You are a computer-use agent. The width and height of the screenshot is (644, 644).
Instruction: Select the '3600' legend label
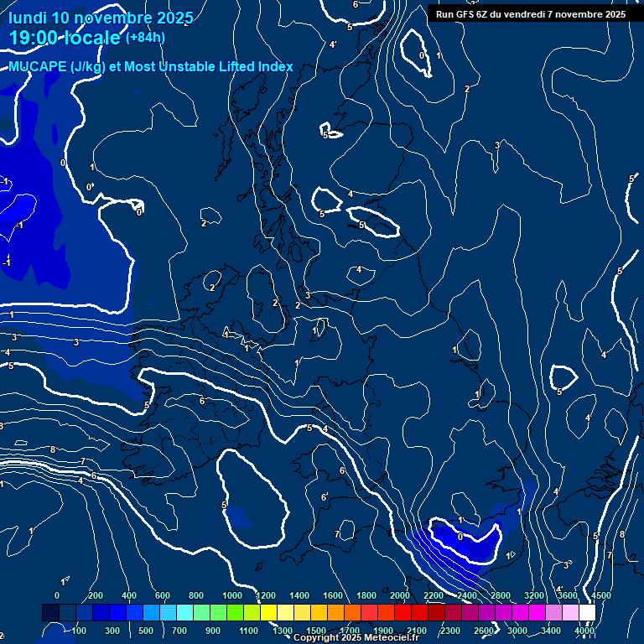point(568,595)
